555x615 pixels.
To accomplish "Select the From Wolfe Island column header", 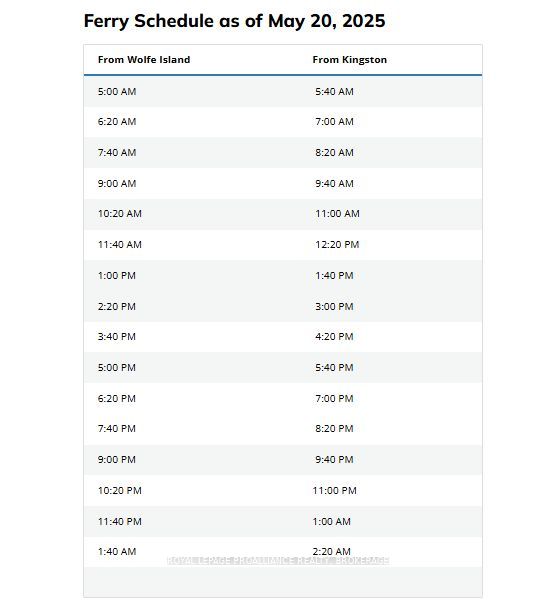I will 144,60.
